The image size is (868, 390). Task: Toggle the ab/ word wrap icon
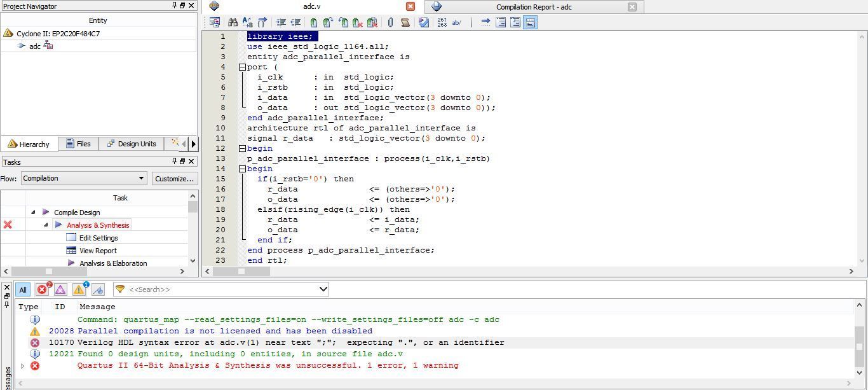pyautogui.click(x=457, y=22)
